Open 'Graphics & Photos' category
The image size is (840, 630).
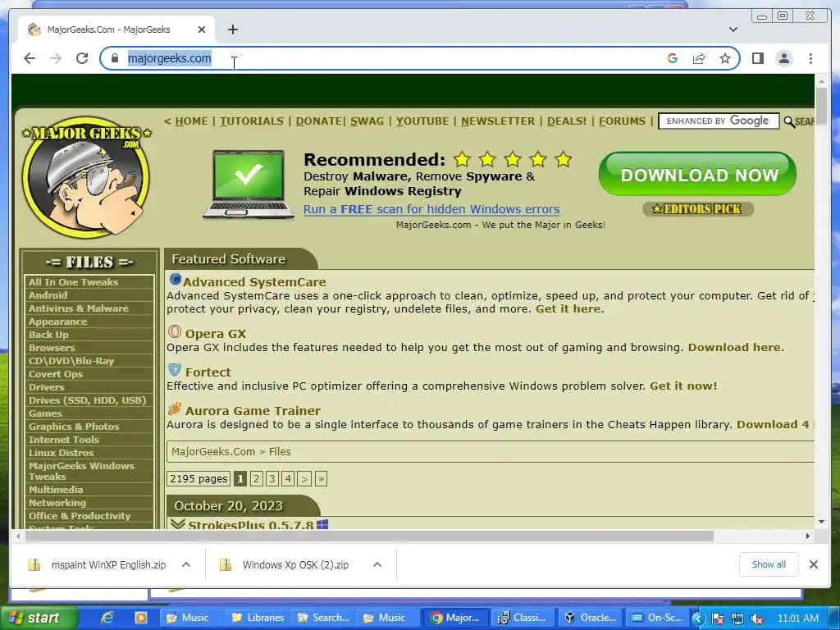pos(74,427)
